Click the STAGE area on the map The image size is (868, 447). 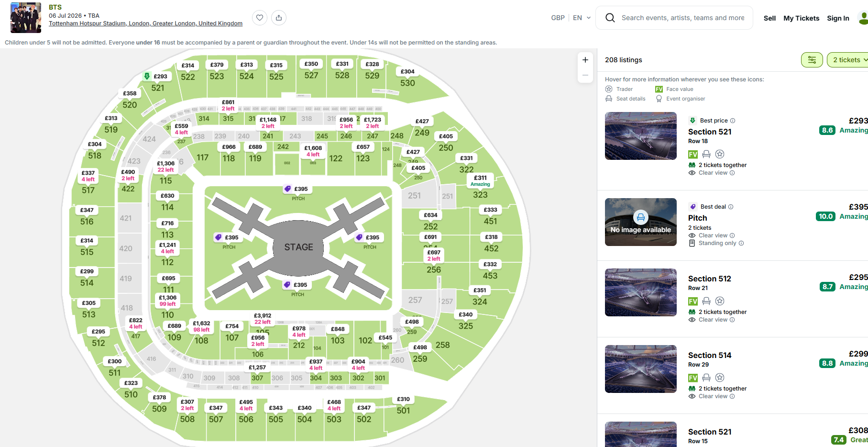[x=298, y=247]
